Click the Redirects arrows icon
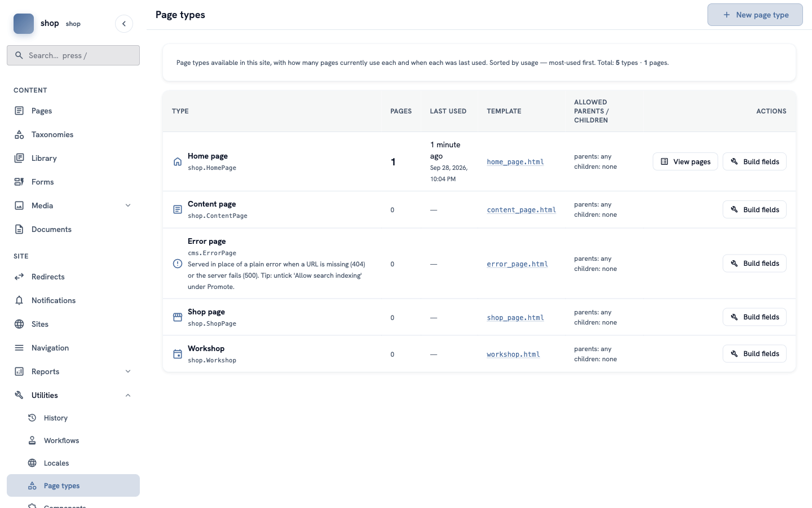This screenshot has height=508, width=812. (x=19, y=277)
